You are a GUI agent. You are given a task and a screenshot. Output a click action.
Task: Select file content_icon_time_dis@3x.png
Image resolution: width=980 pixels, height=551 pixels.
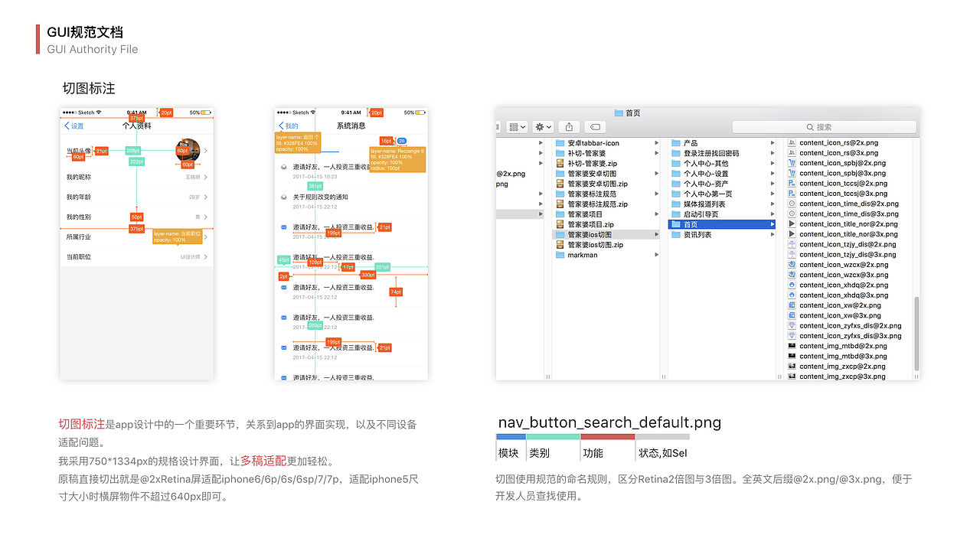(849, 214)
